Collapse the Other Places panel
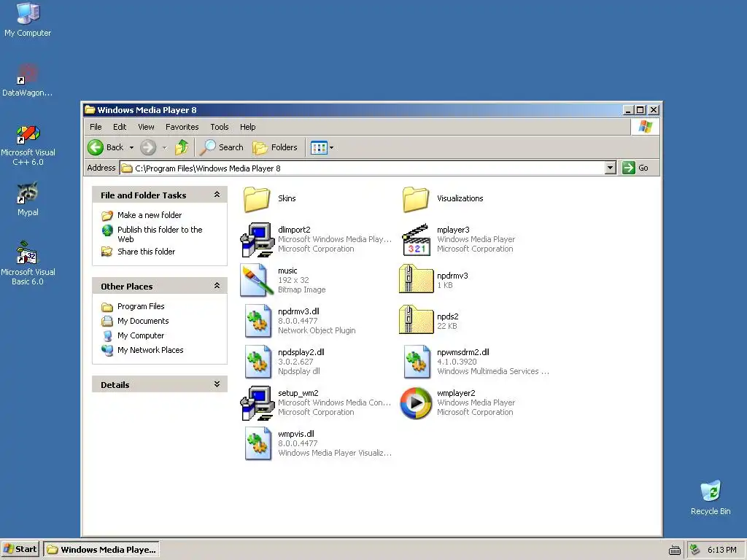Viewport: 747px width, 560px height. (x=217, y=286)
